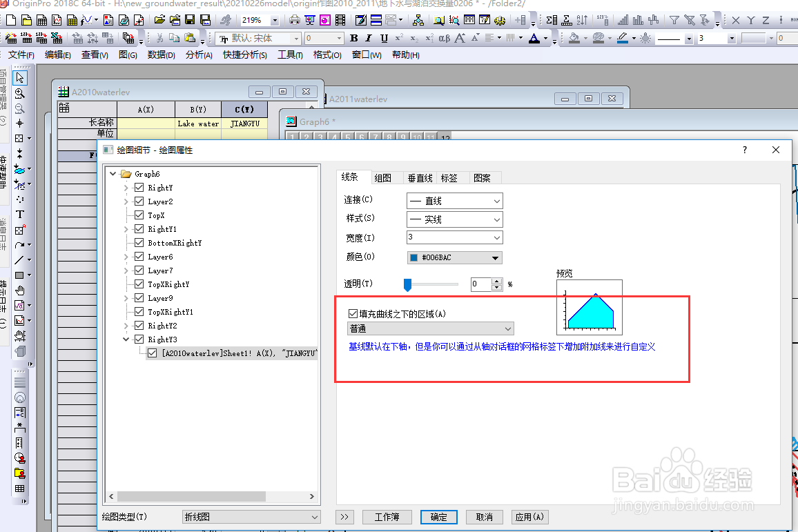Click the add data filter funnel icon
The image size is (798, 532).
click(674, 20)
